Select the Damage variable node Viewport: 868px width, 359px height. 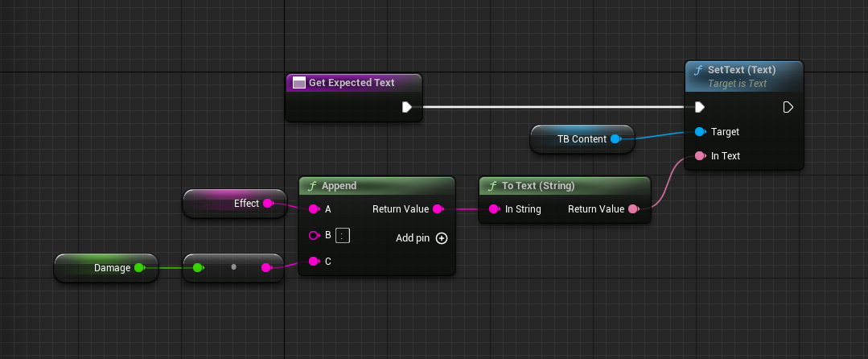pos(106,267)
